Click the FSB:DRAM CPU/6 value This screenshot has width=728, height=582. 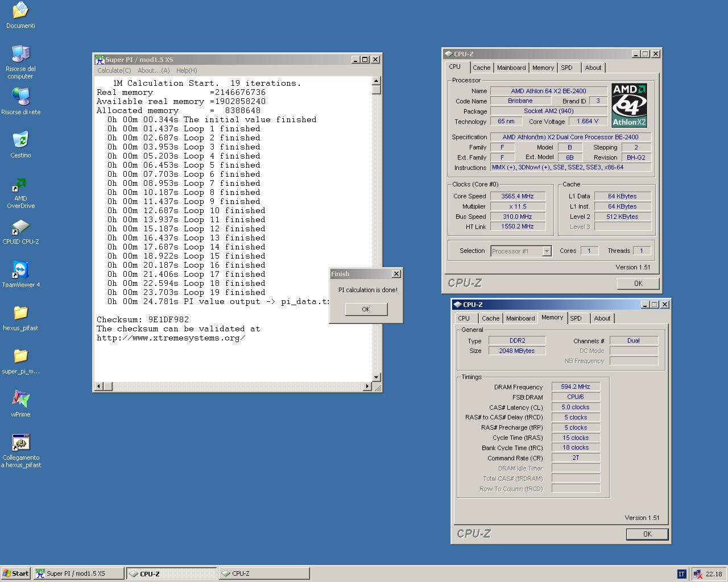(x=576, y=397)
